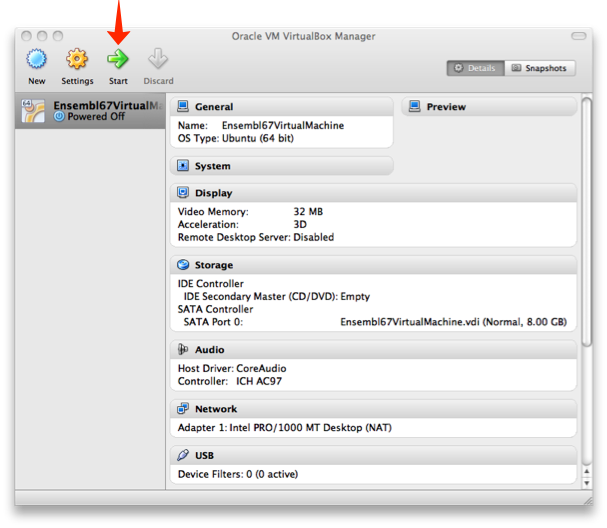
Task: Click the USB section plug icon
Action: [183, 455]
